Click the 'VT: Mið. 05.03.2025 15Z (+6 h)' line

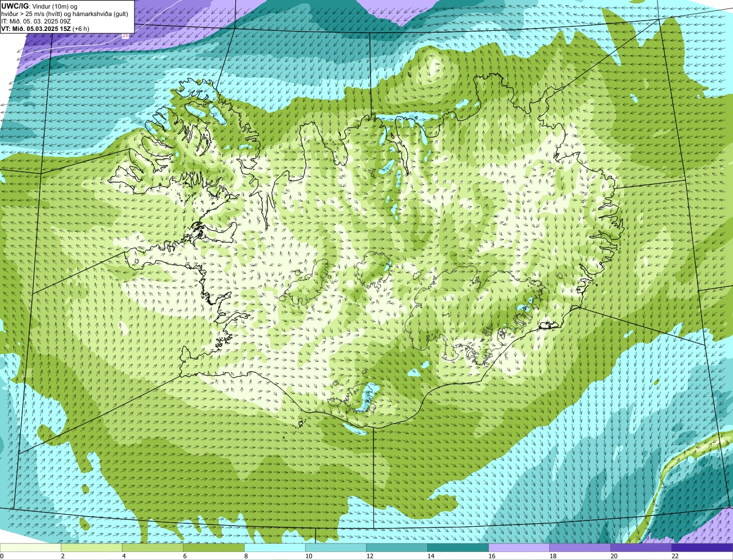45,28
